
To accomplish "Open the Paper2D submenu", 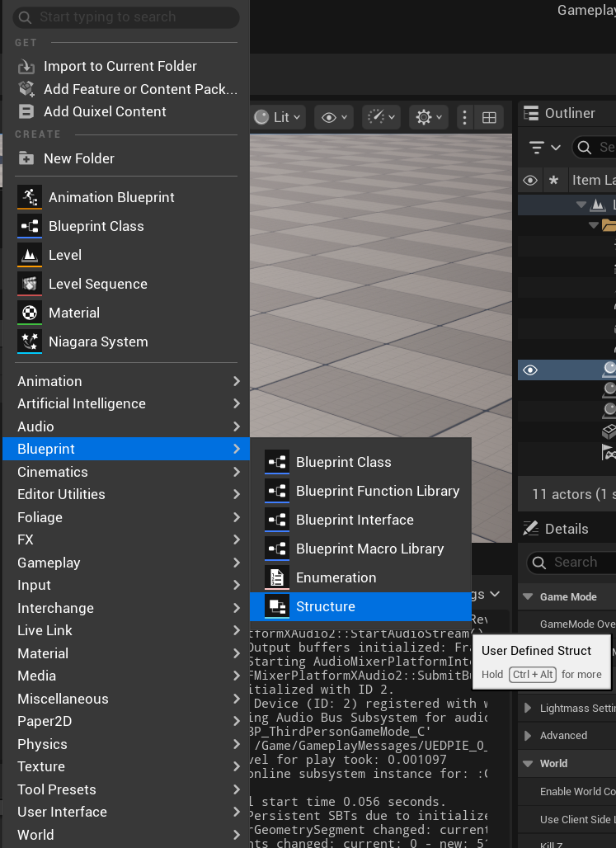I will pos(126,722).
